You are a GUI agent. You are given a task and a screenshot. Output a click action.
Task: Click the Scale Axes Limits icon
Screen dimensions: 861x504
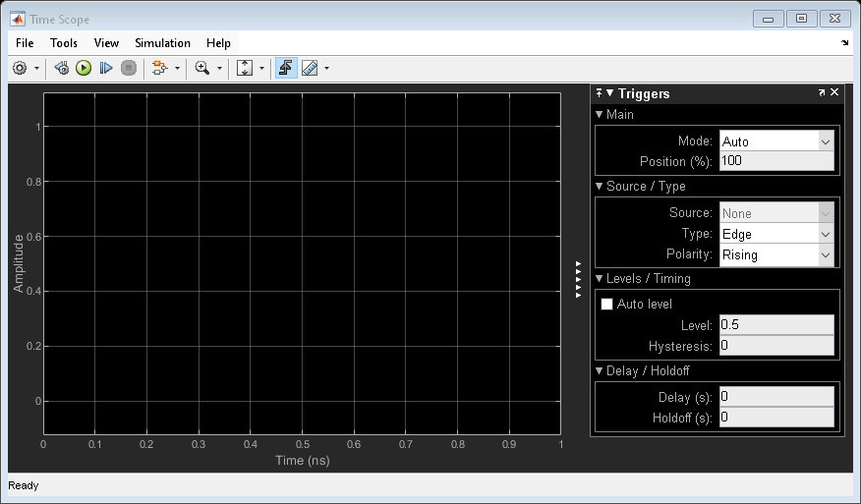click(246, 68)
